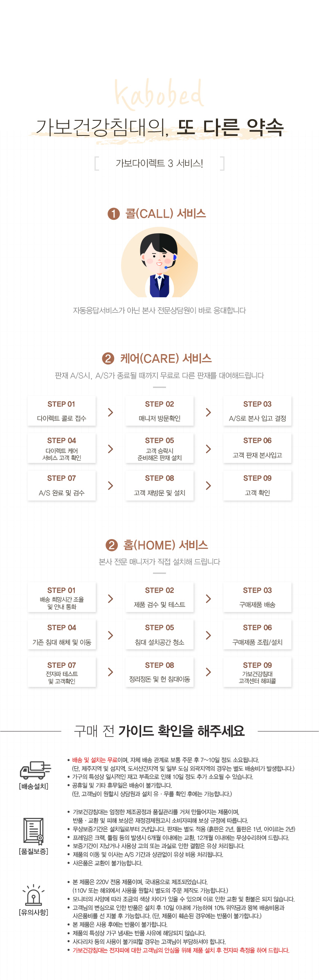Click number 1 badge beside 콜(CALL) 서비스
Viewport: 319px width, 980px height.
[113, 214]
